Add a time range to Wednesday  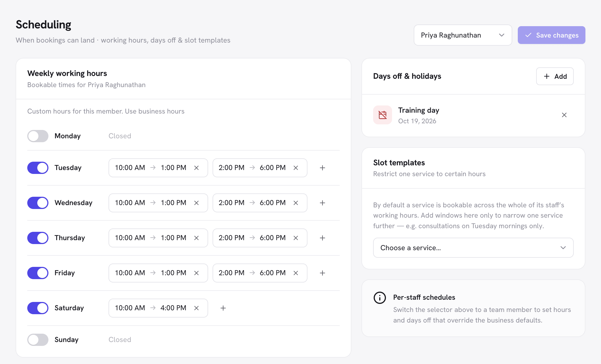coord(322,203)
